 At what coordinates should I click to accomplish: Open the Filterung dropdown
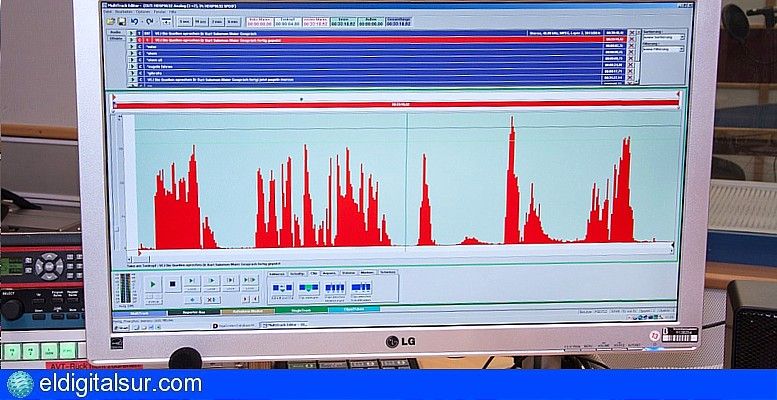click(x=664, y=50)
